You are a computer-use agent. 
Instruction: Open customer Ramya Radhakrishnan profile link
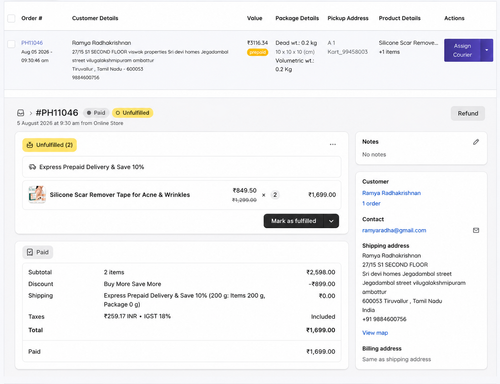(x=391, y=193)
